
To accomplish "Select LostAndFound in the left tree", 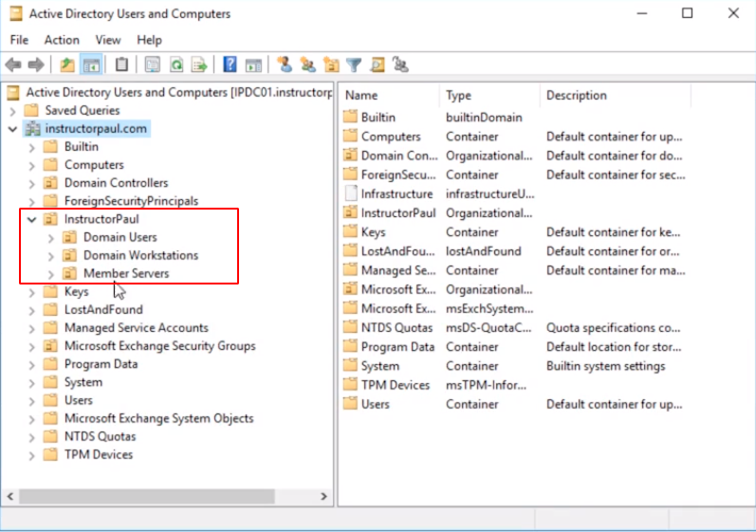I will tap(103, 309).
